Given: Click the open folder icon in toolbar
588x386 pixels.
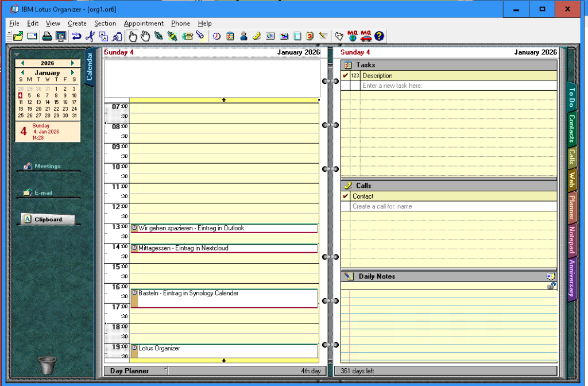Looking at the screenshot, I should 18,36.
